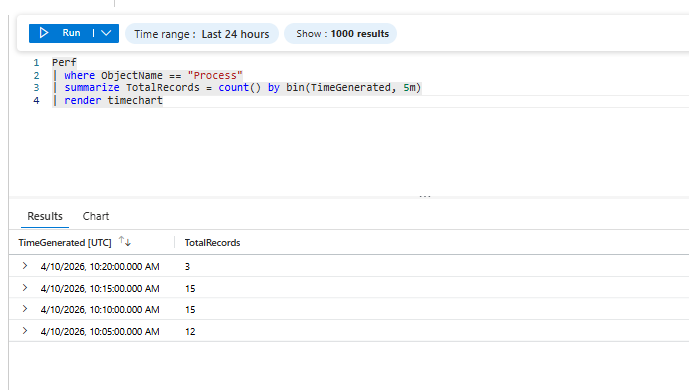689x390 pixels.
Task: Select the 4/10/2026, 10:10:00.000 AM cell
Action: [100, 310]
